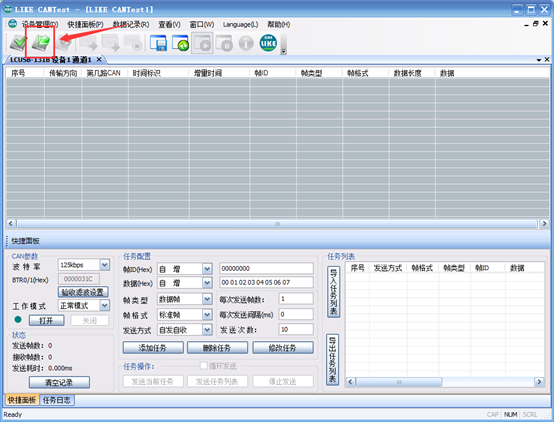Open the 125kbps baud rate dropdown

pyautogui.click(x=104, y=264)
